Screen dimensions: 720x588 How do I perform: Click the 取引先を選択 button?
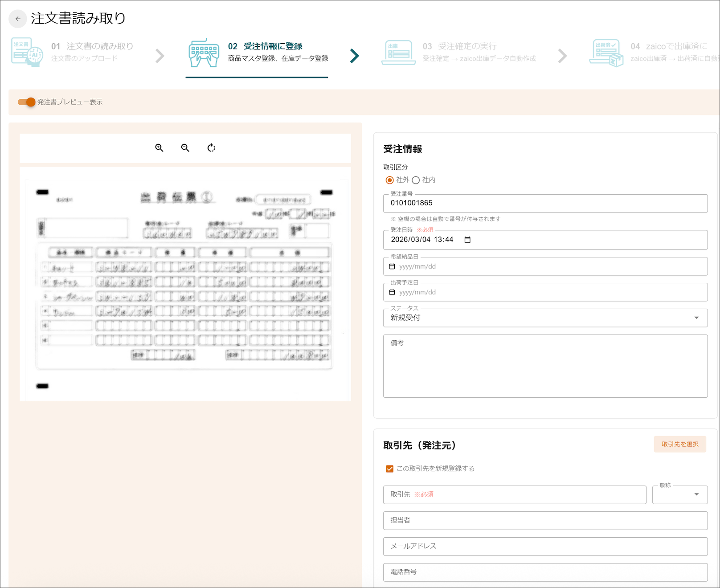(680, 444)
